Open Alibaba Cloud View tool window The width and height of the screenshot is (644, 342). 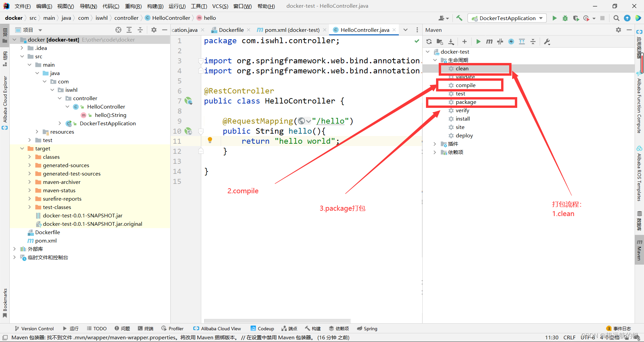coord(217,329)
